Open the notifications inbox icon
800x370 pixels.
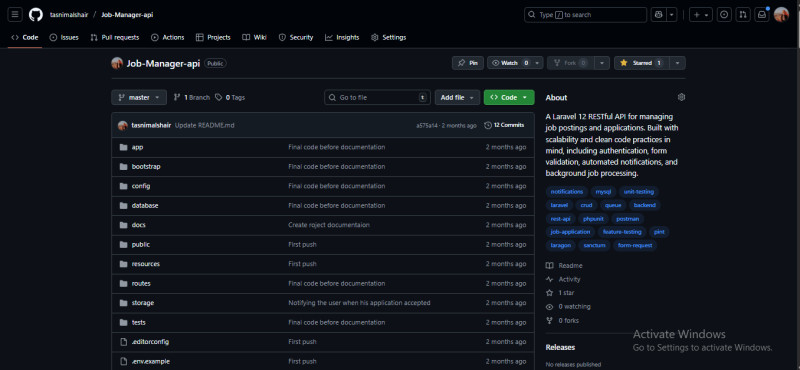[762, 15]
